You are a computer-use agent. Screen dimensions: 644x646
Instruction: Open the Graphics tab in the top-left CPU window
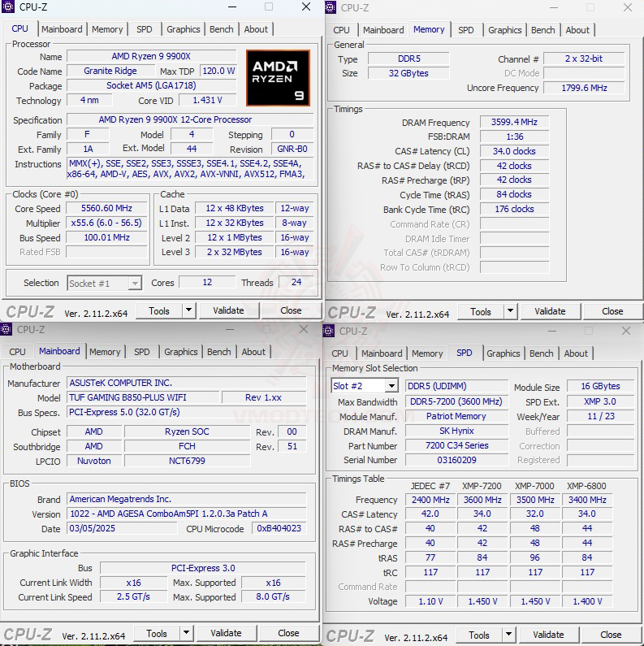coord(184,29)
